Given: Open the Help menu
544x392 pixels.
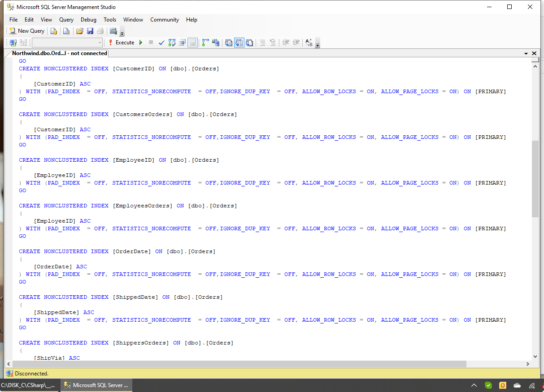Looking at the screenshot, I should point(191,20).
